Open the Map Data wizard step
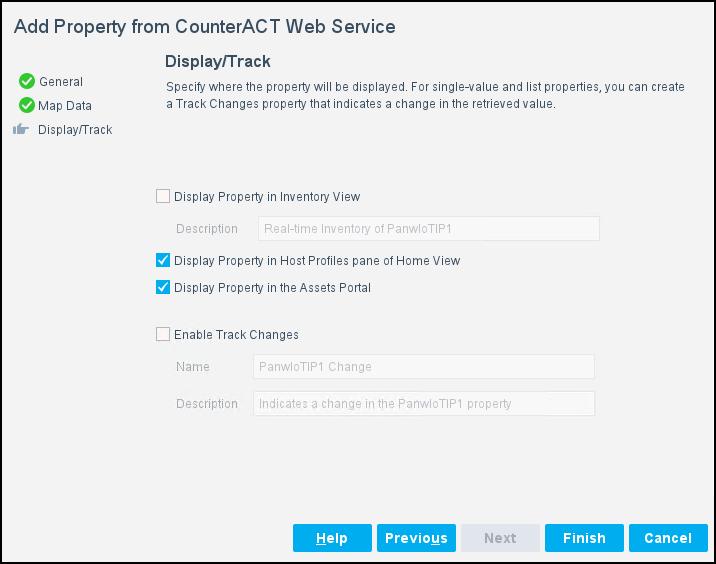 point(65,105)
